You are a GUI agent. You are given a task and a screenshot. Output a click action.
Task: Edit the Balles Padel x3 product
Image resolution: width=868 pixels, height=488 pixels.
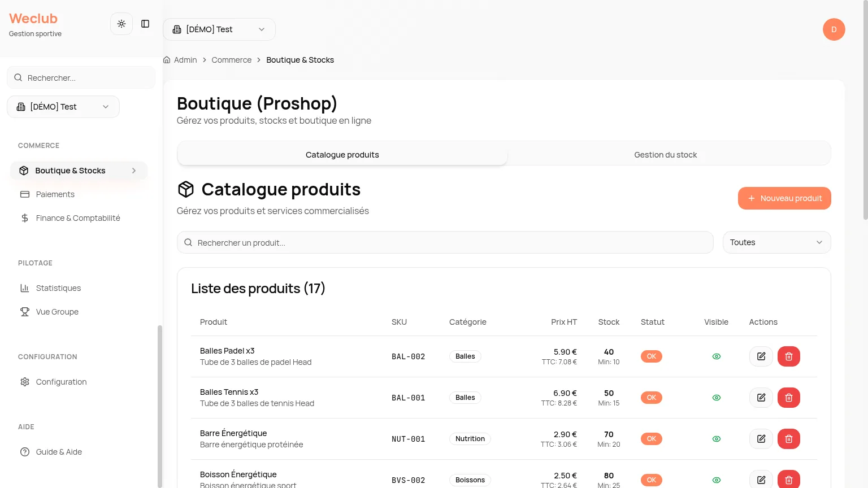tap(761, 356)
